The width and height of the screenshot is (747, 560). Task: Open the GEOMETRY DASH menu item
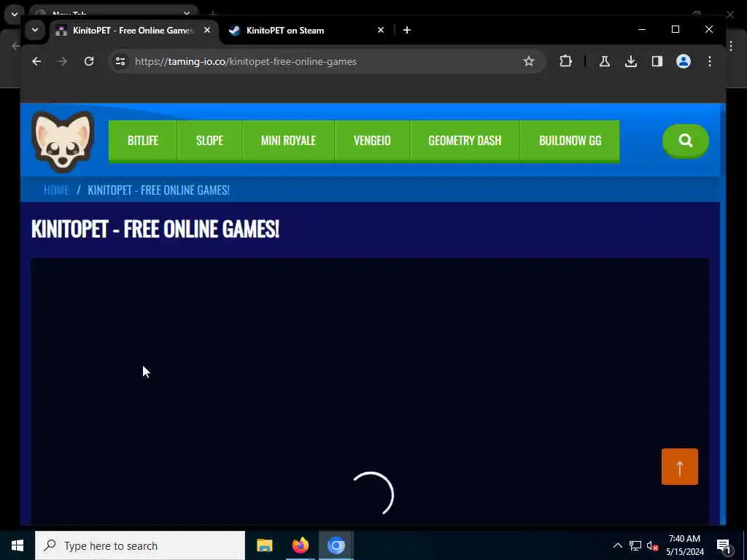click(465, 141)
